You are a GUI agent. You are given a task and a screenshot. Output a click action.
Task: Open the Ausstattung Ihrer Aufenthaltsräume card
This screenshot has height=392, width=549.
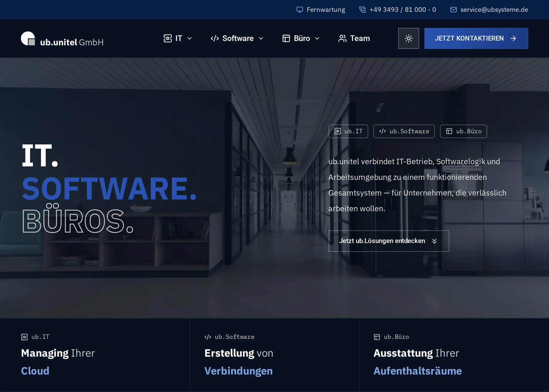pyautogui.click(x=454, y=355)
